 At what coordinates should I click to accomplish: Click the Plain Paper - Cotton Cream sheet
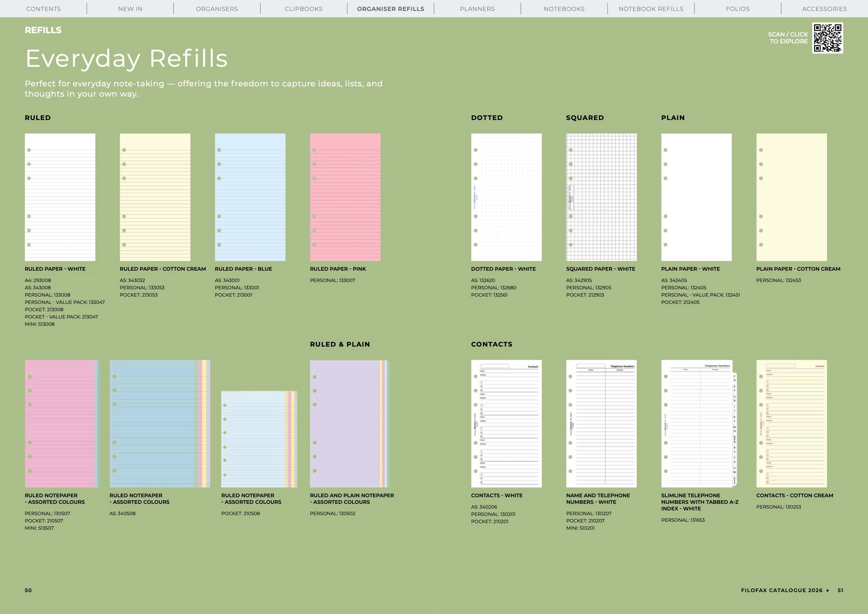pos(791,197)
